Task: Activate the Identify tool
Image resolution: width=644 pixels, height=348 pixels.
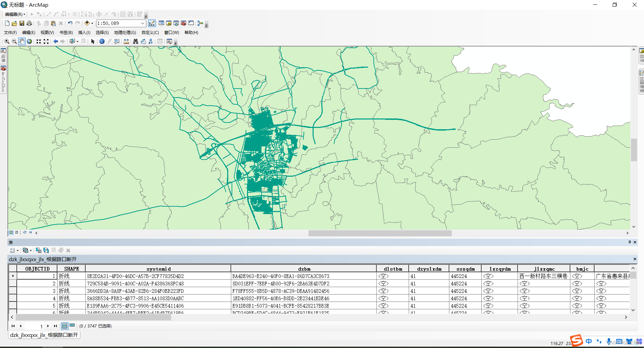Action: [x=102, y=41]
